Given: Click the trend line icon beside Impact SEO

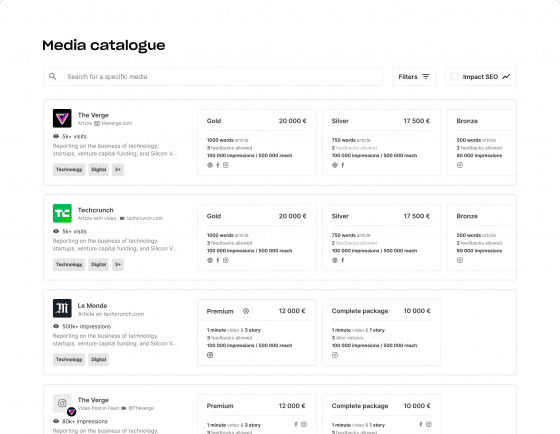Looking at the screenshot, I should pos(506,76).
